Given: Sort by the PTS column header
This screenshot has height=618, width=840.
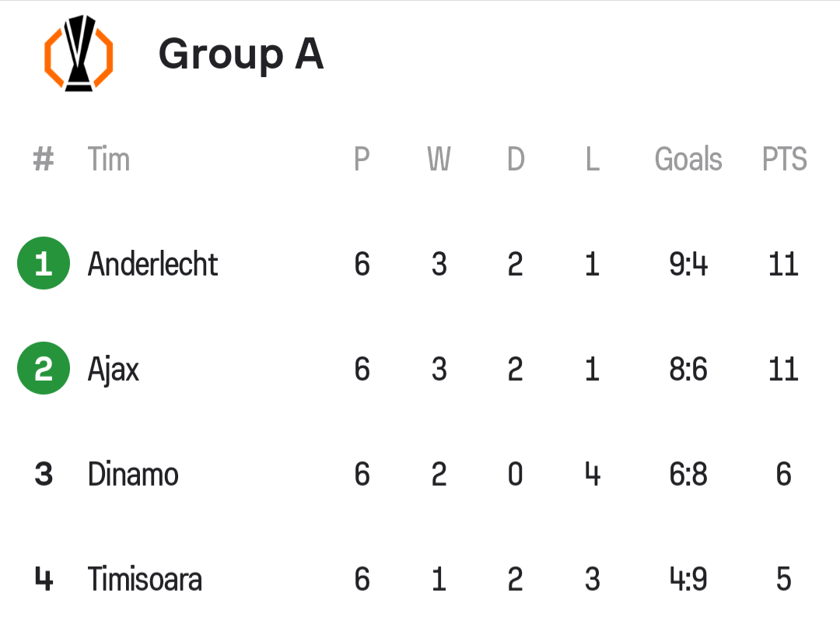Looking at the screenshot, I should [x=784, y=160].
